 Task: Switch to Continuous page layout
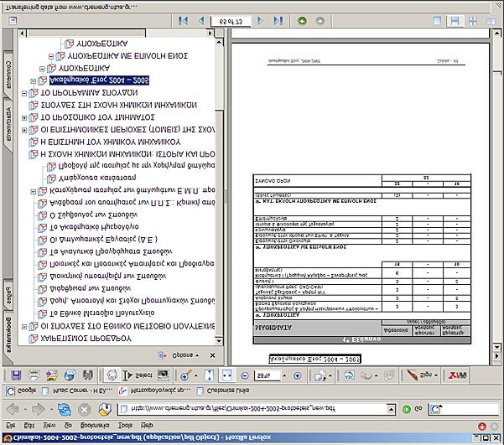455,21
